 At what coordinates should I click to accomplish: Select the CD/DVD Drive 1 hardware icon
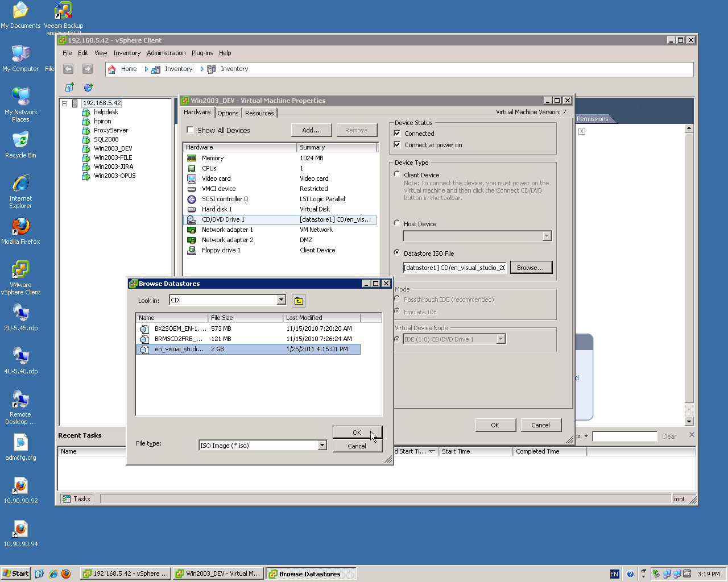pos(192,220)
